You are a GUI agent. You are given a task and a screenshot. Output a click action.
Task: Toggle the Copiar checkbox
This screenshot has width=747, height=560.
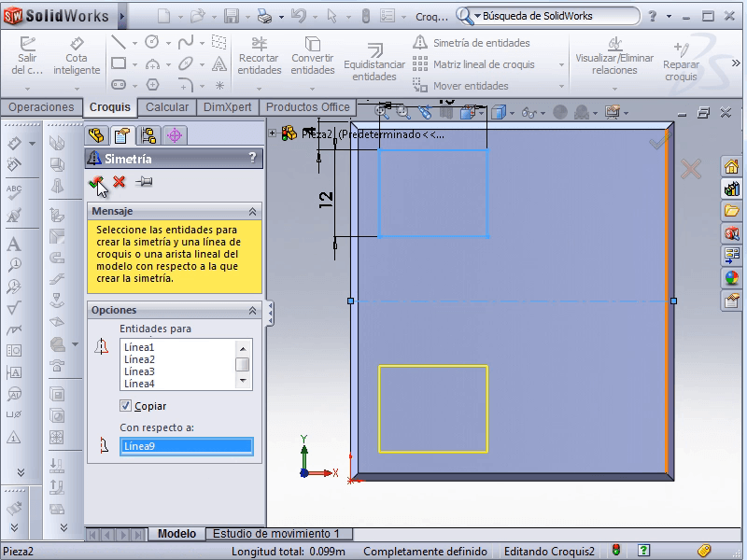point(126,406)
